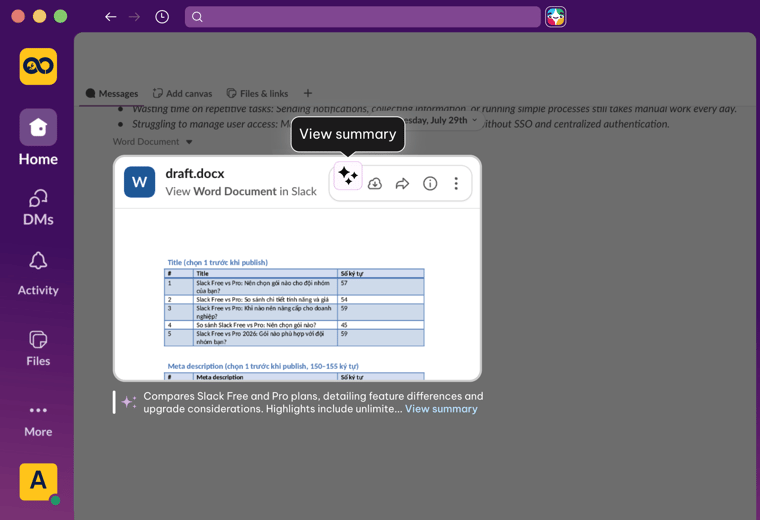Click the AI sparkle beside the summary text
Image resolution: width=760 pixels, height=520 pixels.
tap(129, 402)
